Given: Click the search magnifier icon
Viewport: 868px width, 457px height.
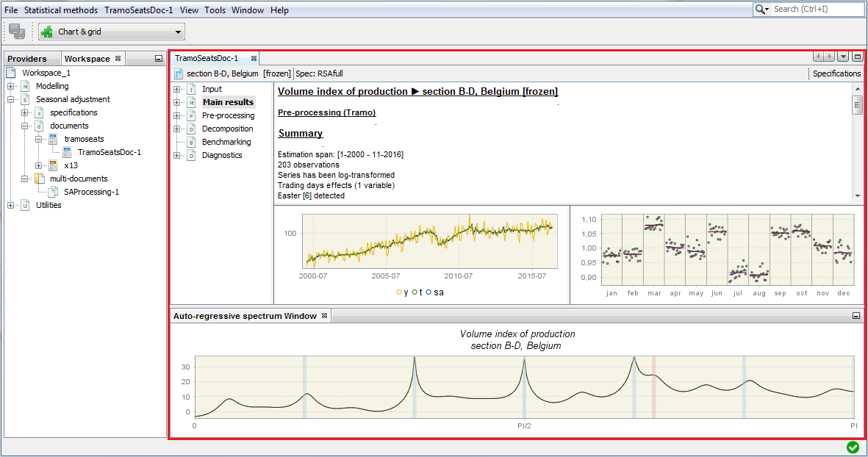Looking at the screenshot, I should pyautogui.click(x=761, y=9).
